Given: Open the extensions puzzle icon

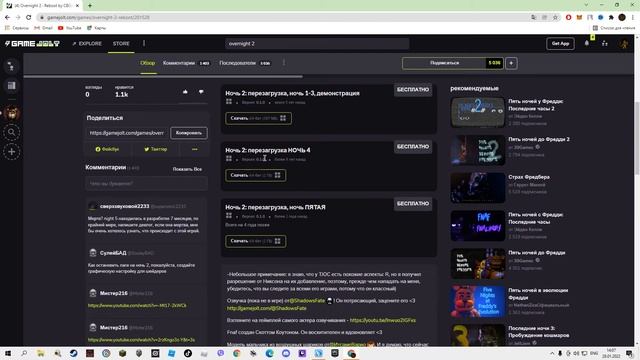Looking at the screenshot, I should 611,17.
